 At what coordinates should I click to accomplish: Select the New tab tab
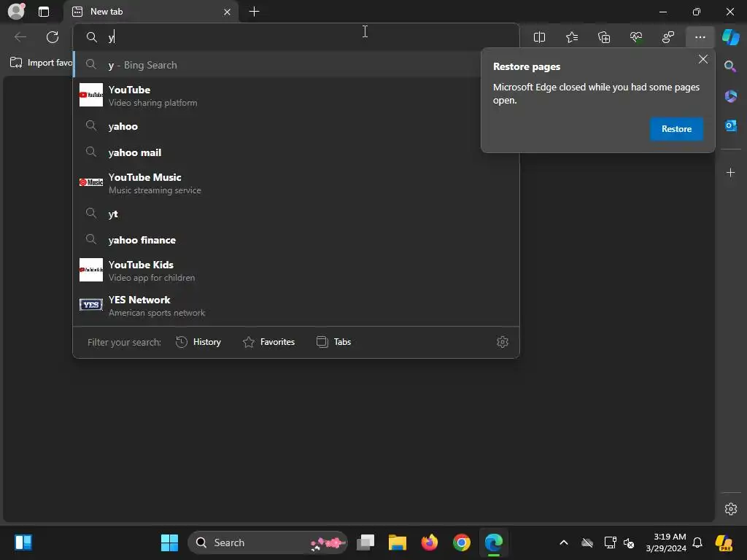point(152,12)
